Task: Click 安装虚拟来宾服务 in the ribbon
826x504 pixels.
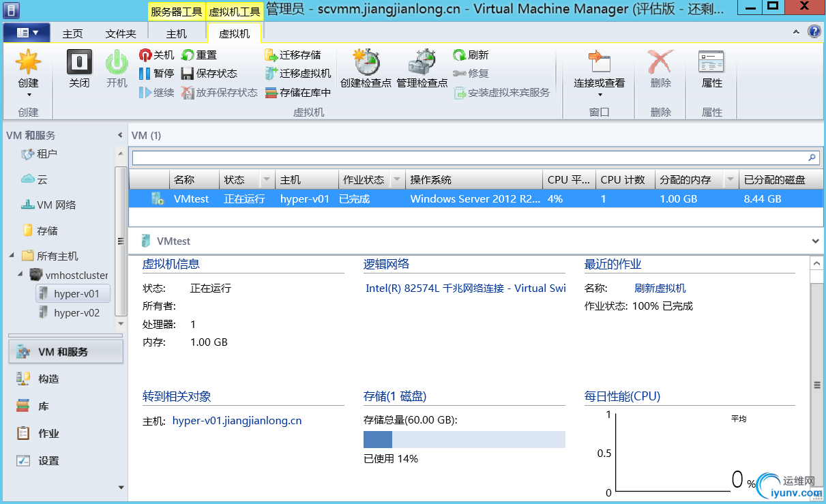Action: pyautogui.click(x=501, y=92)
